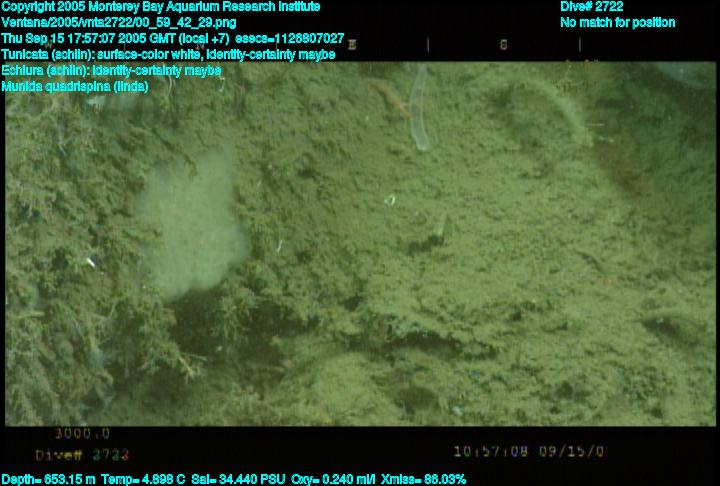Select the 'Xmiss= 86.03%' reading
720x486 pixels.
coord(424,480)
